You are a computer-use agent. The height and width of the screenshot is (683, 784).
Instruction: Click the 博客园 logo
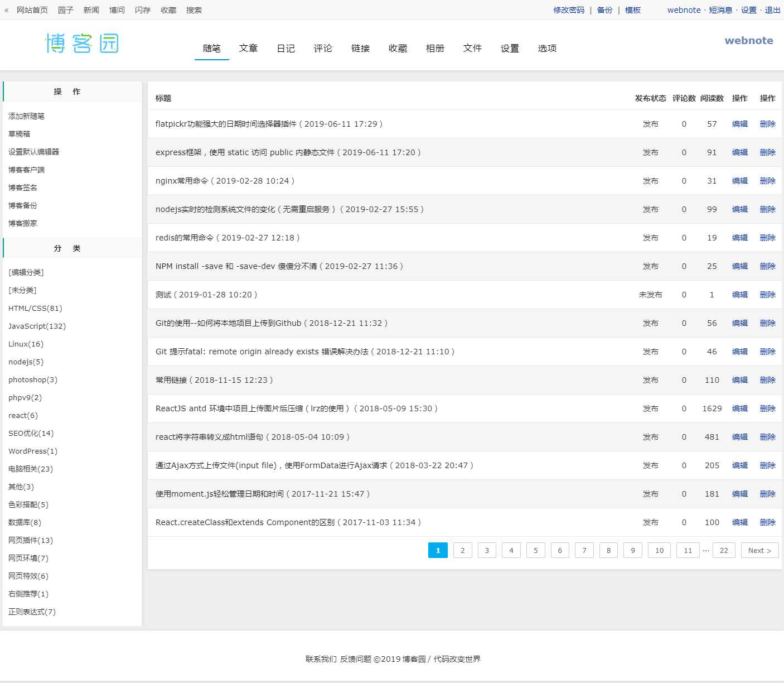(x=82, y=44)
